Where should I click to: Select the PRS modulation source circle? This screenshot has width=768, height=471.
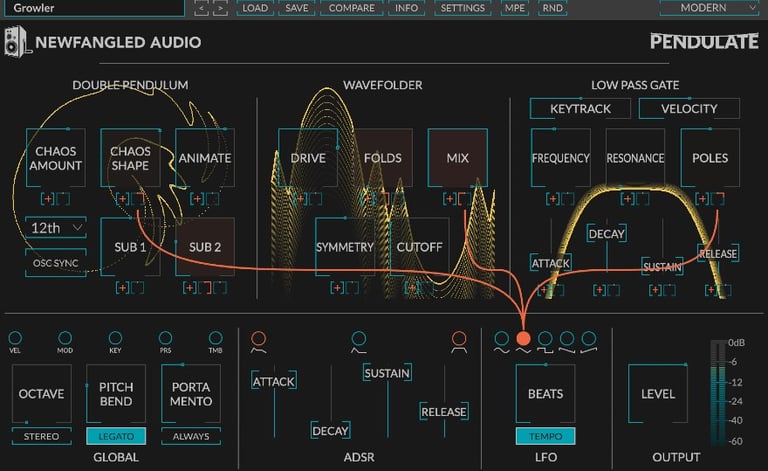point(166,338)
